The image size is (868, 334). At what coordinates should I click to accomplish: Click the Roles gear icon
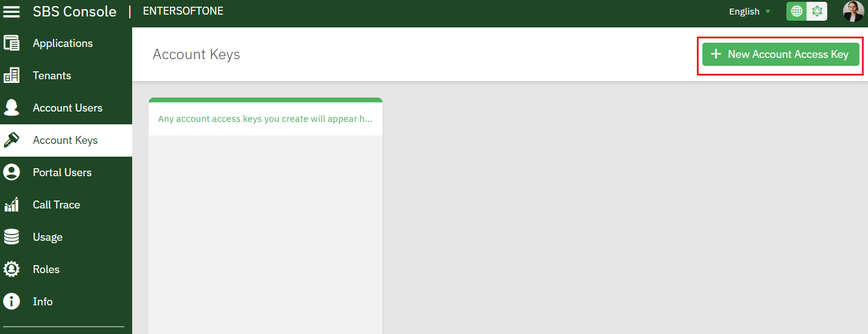tap(12, 269)
